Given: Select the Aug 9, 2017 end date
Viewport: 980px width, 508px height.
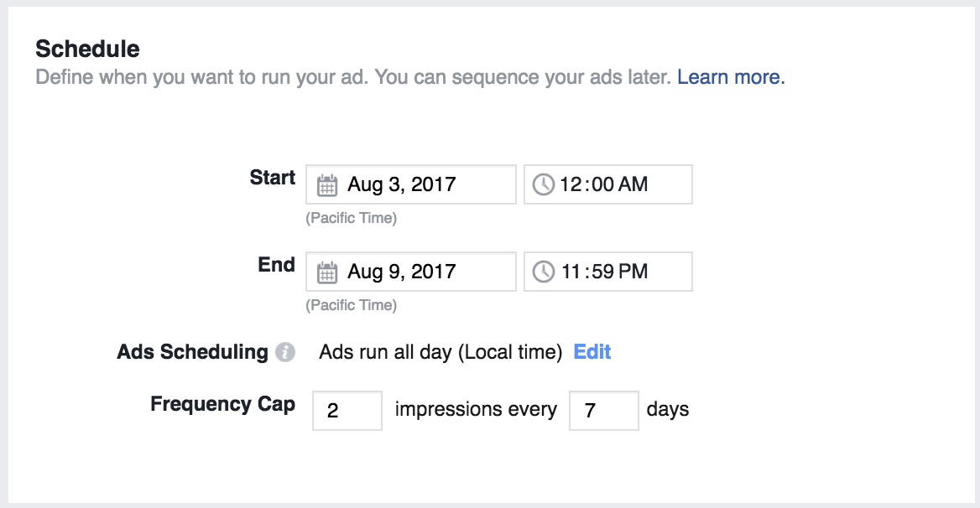Looking at the screenshot, I should click(401, 272).
